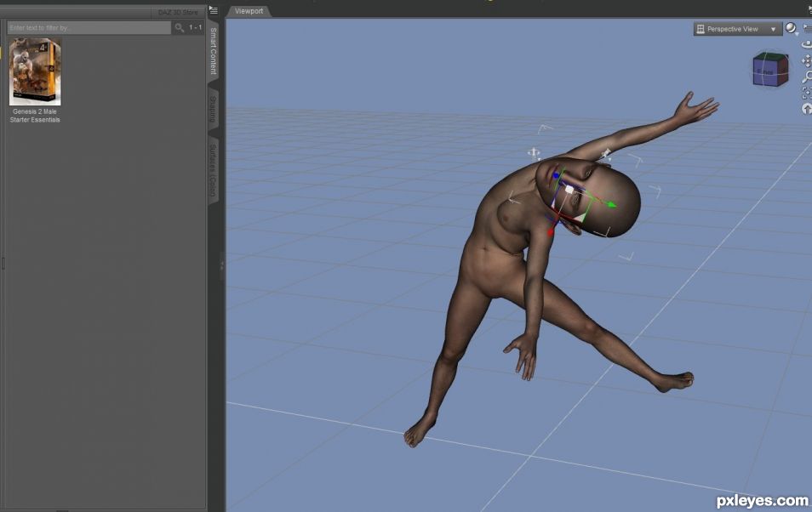Click the frame selection icon
The width and height of the screenshot is (812, 512).
tap(807, 94)
